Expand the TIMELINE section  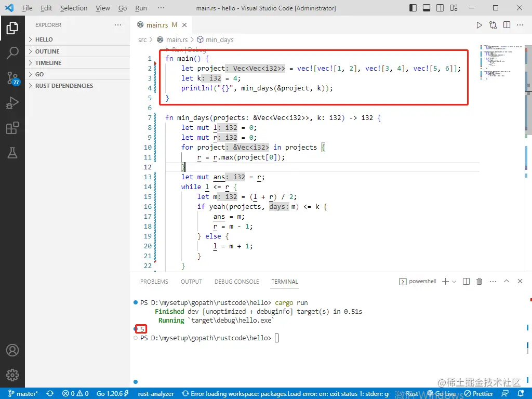[78, 63]
